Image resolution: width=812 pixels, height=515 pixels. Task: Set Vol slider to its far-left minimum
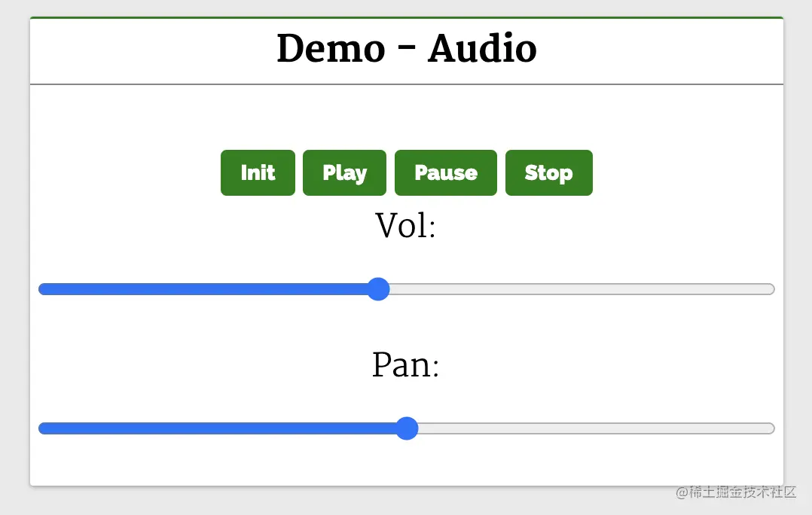[x=41, y=289]
